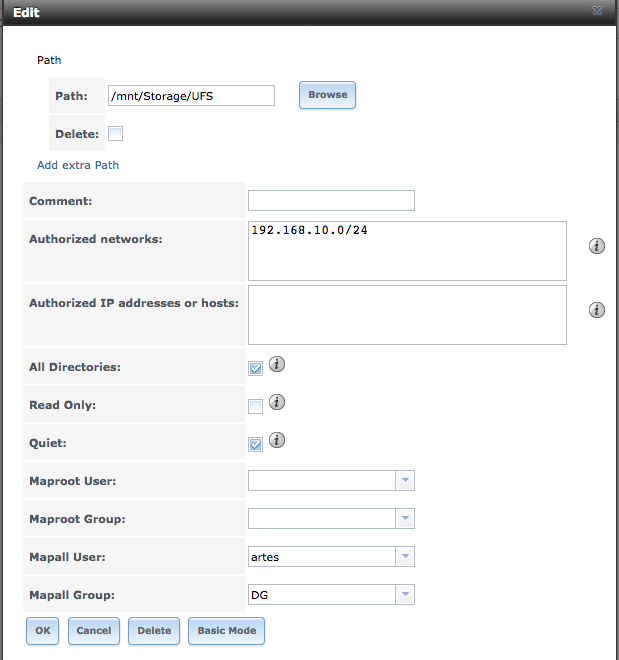Open the Mapall User dropdown arrow
Screen dimensions: 619x660
click(405, 556)
